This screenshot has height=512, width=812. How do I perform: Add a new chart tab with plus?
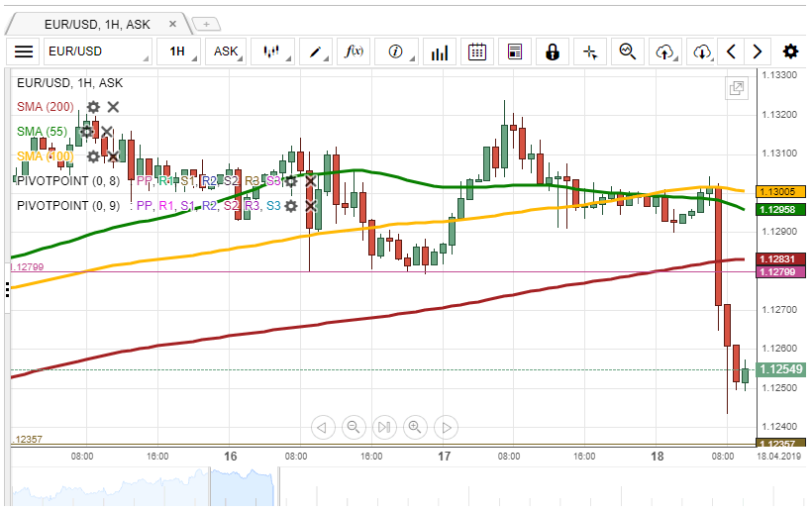point(206,23)
